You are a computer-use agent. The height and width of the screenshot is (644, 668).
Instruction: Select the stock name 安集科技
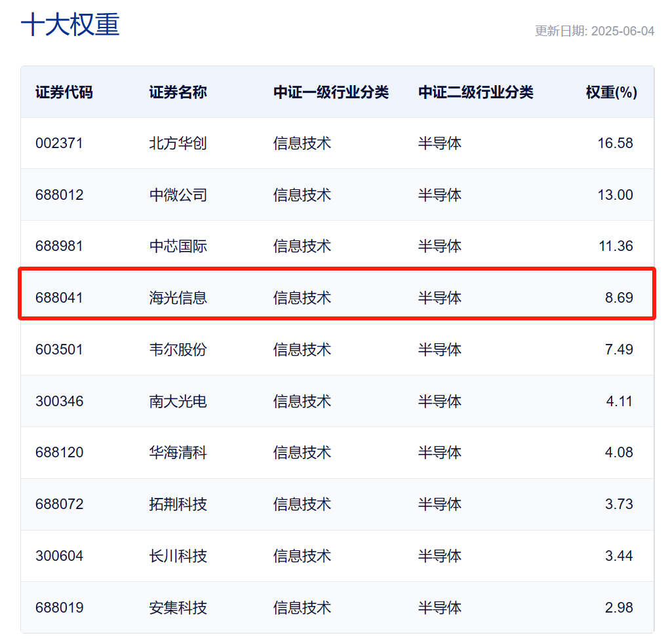click(x=178, y=607)
